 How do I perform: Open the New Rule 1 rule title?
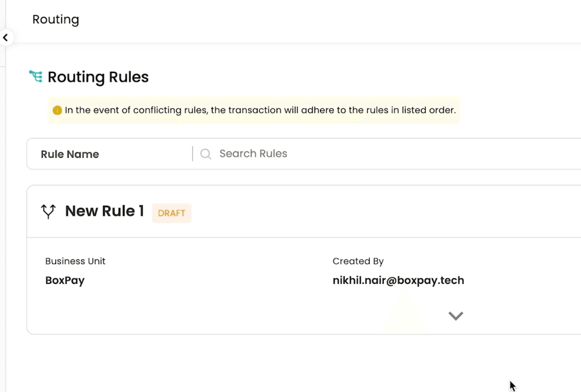point(104,211)
